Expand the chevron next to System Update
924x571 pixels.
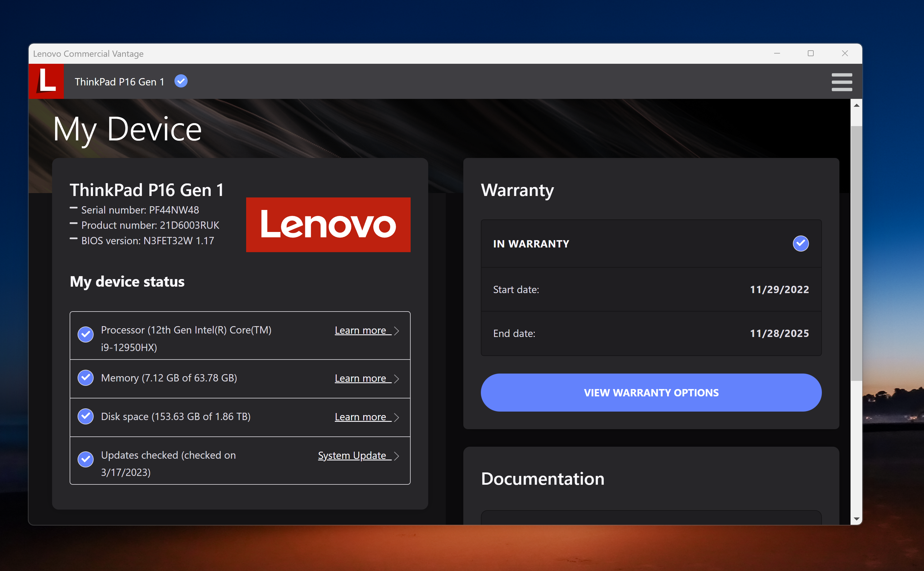tap(396, 456)
